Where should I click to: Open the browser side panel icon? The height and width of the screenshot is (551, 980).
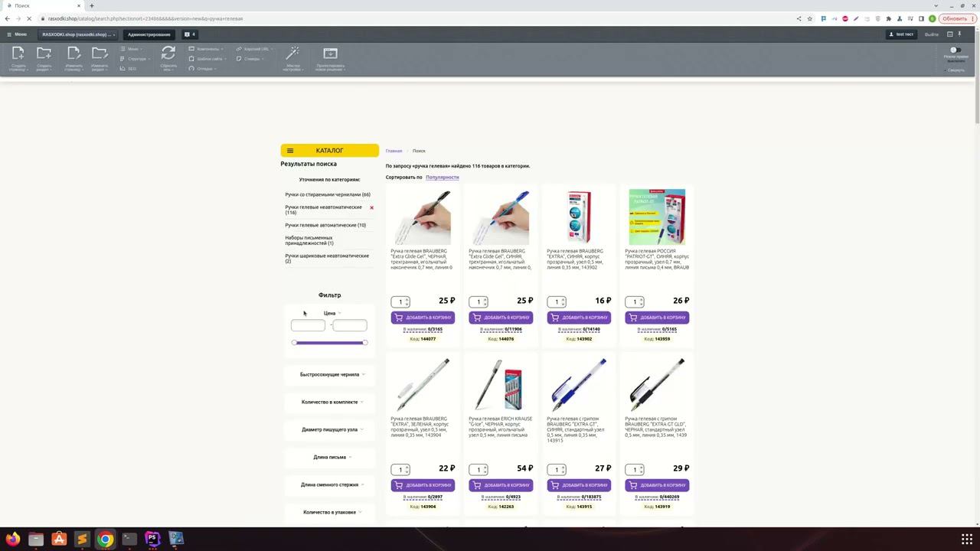point(921,18)
